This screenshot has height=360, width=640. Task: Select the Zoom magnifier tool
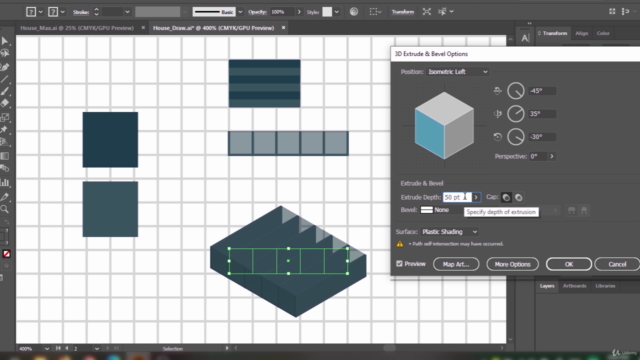click(4, 209)
